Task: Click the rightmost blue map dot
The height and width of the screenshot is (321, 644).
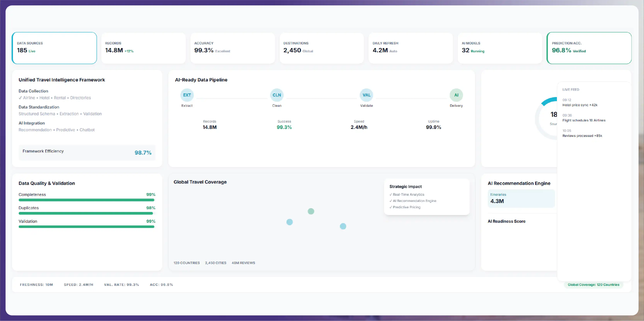Action: coord(343,226)
